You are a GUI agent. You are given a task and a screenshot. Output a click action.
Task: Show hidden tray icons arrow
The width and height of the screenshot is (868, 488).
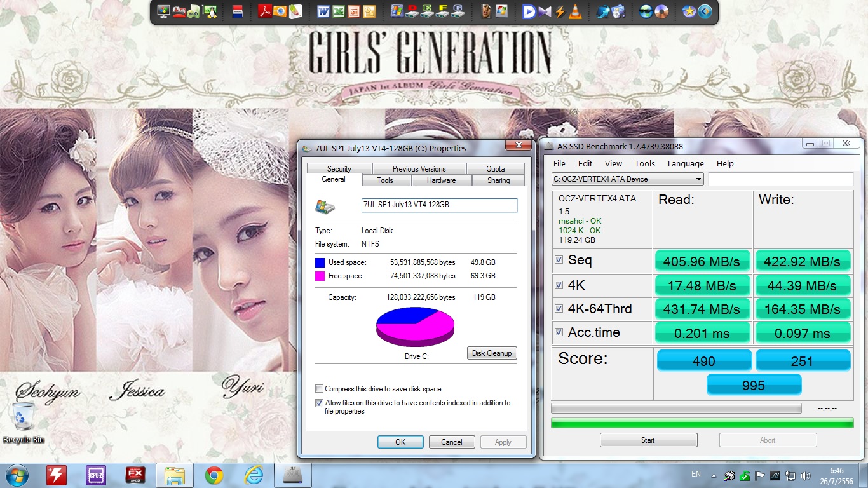click(714, 475)
